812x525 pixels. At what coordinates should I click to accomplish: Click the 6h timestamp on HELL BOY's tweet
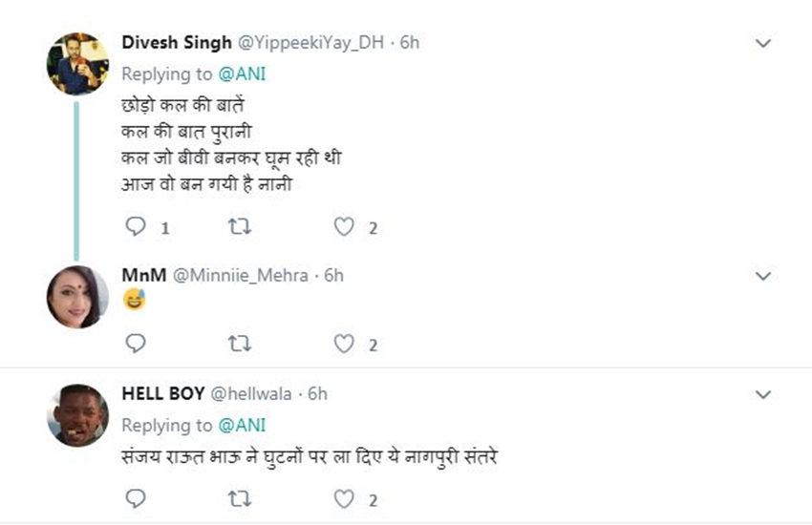(317, 393)
